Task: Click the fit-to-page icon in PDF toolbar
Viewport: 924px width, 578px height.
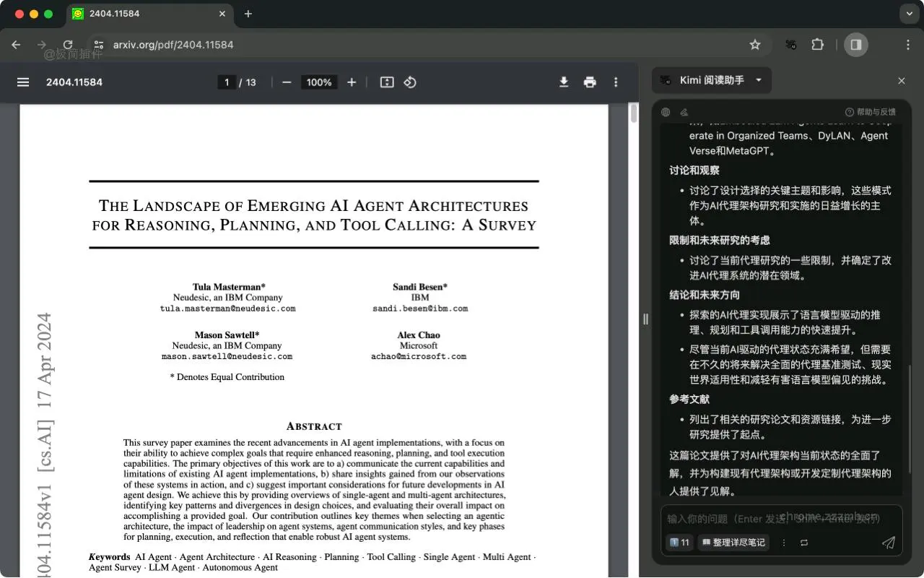Action: (x=386, y=82)
